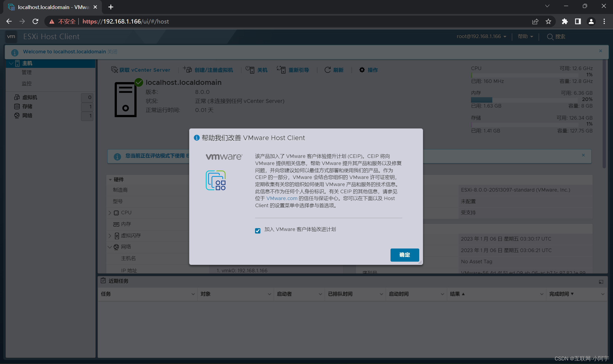Click the Refresh (刷新) icon

(x=327, y=70)
